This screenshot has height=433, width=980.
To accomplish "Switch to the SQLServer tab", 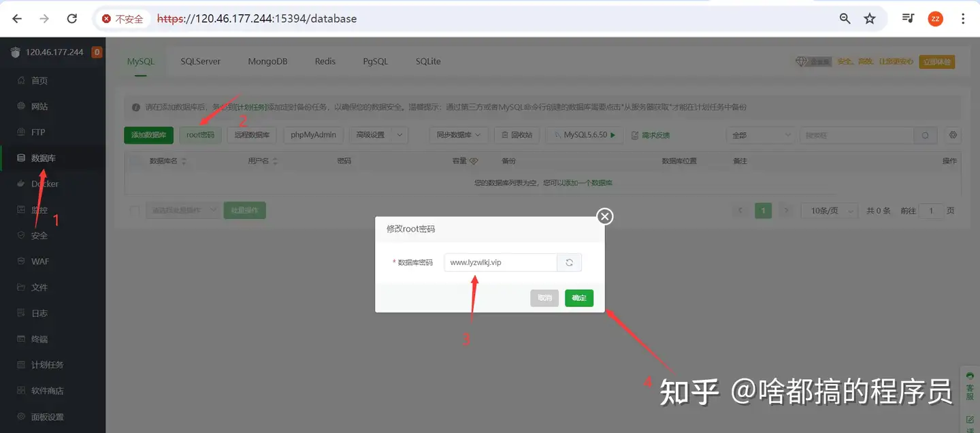I will pyautogui.click(x=201, y=61).
